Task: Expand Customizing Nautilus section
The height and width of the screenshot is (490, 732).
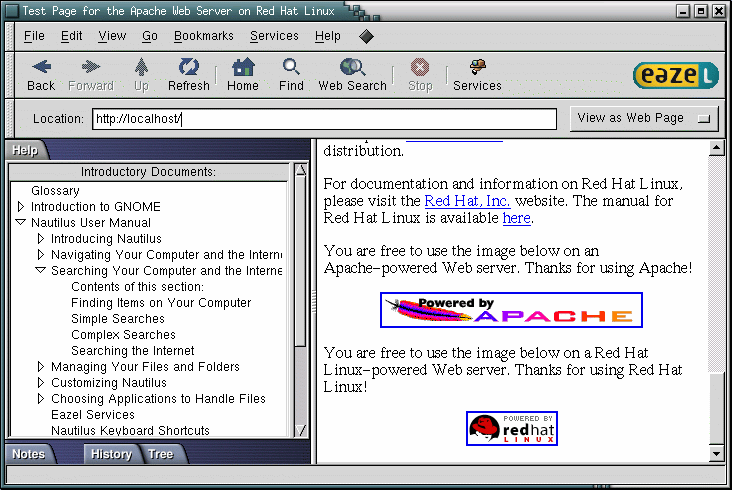Action: coord(41,382)
